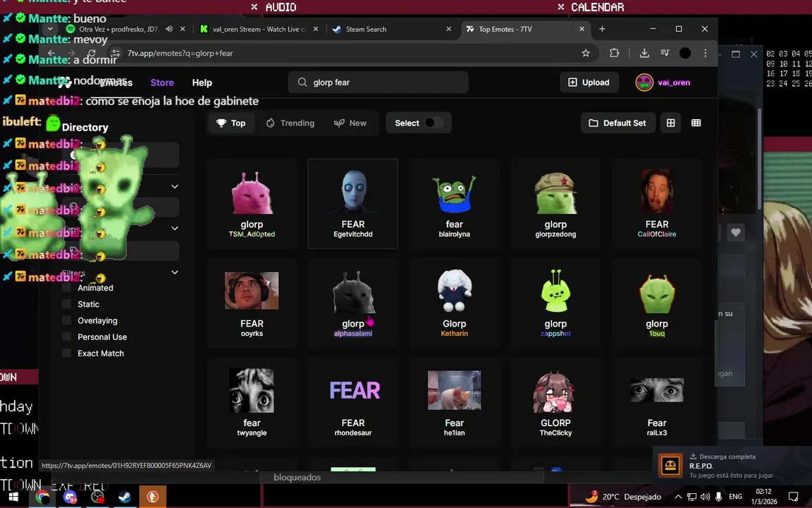Open the Help link
812x508 pixels.
tap(202, 83)
